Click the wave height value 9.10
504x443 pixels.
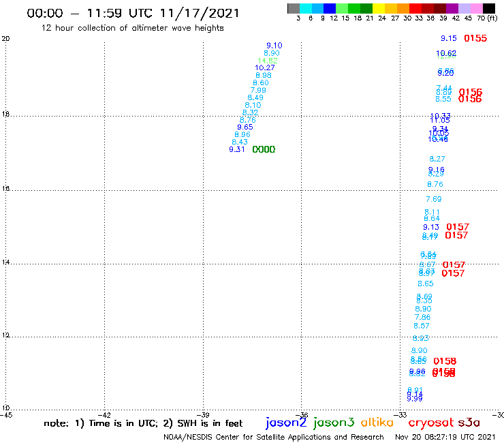tap(274, 46)
